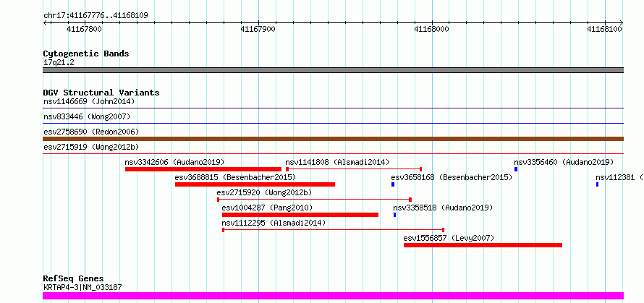Select the red bar under esv3688815

tap(255, 184)
